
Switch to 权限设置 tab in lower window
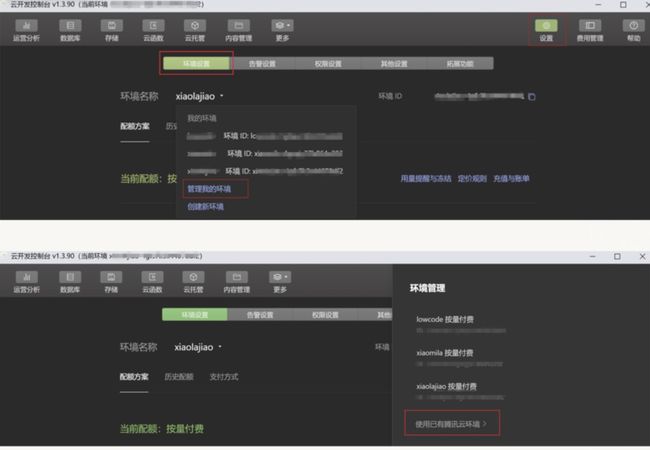tap(325, 315)
